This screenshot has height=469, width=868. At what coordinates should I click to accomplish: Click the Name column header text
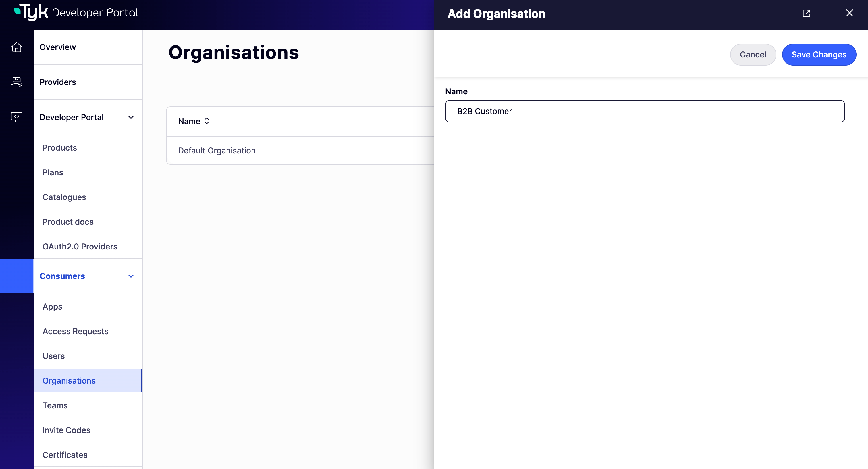(x=189, y=121)
